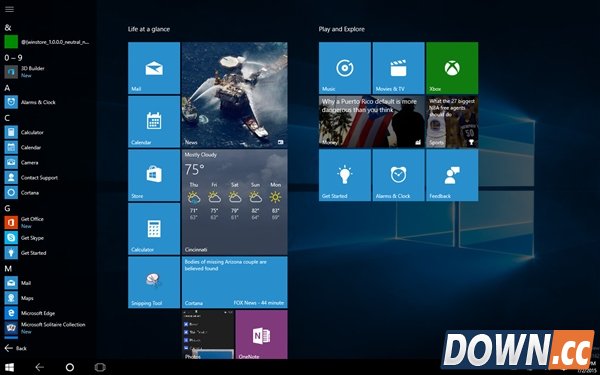Open the green winstore app entry
This screenshot has height=375, width=600.
(x=48, y=42)
